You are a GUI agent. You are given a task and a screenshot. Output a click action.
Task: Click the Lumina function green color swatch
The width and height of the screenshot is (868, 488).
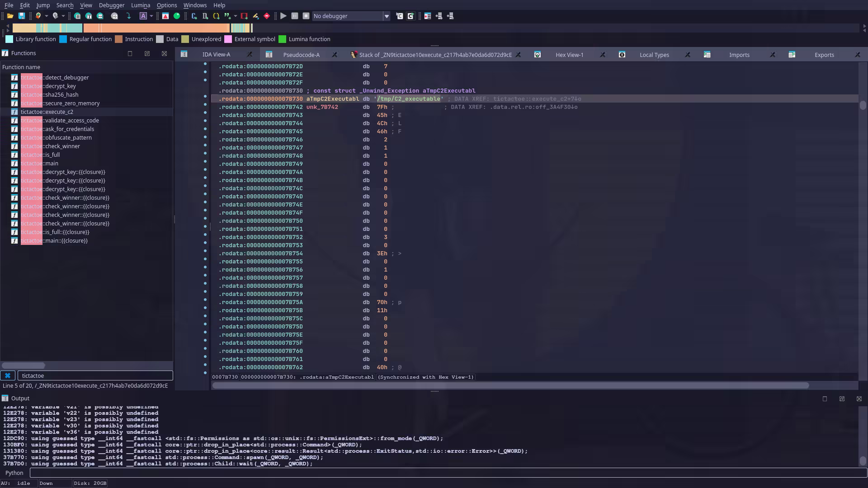(283, 39)
